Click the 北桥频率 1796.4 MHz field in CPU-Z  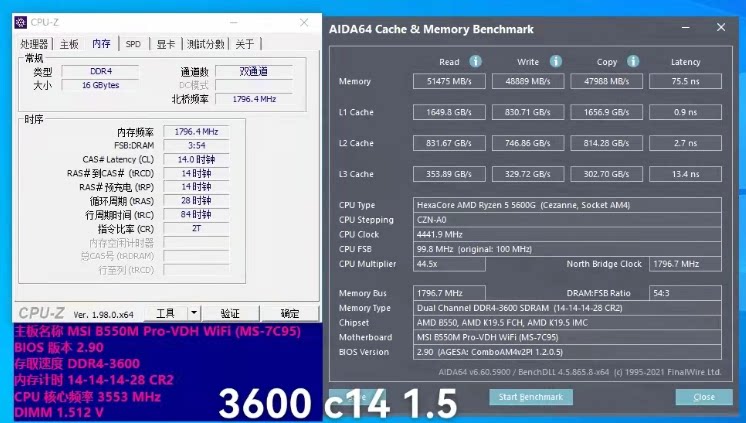coord(254,99)
